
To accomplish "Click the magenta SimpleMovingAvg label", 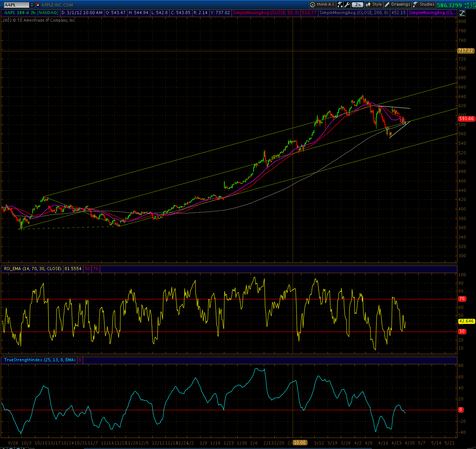I will [x=433, y=13].
